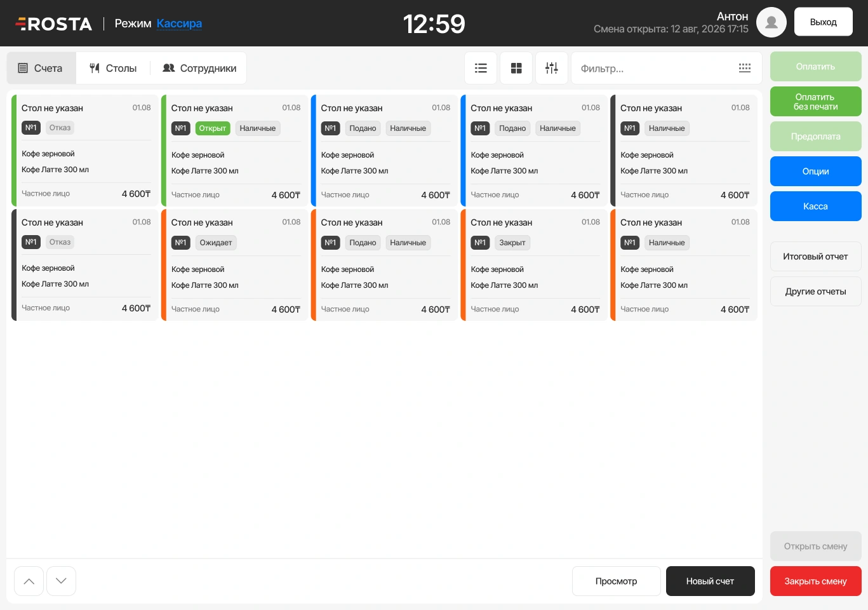Select the bill with Ожидает status badge
The height and width of the screenshot is (610, 868).
pos(235,265)
